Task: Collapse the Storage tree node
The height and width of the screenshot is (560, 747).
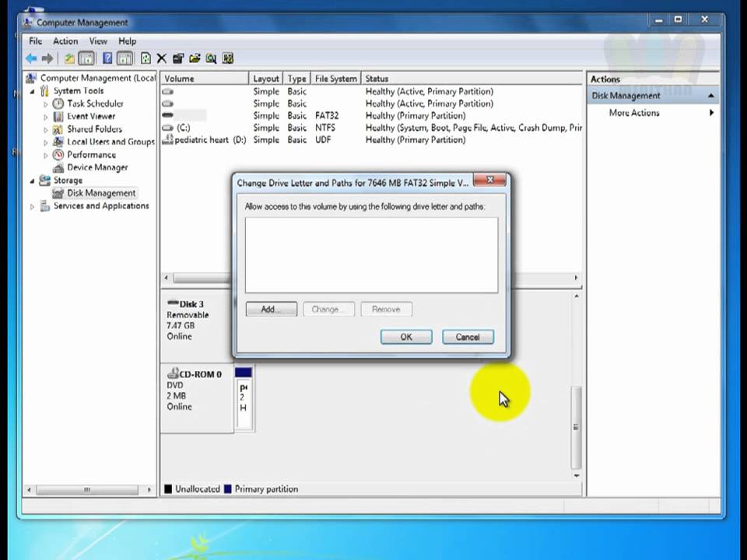Action: click(33, 181)
